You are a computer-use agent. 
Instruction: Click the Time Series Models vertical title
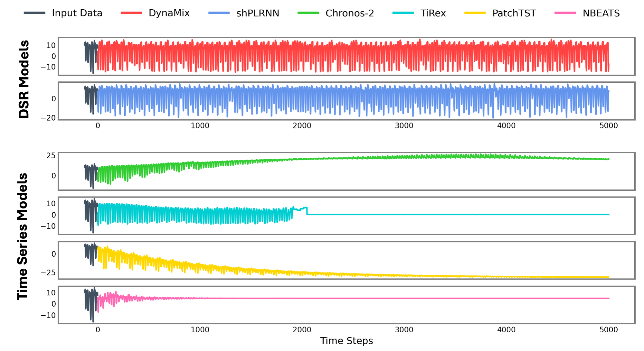click(x=23, y=236)
